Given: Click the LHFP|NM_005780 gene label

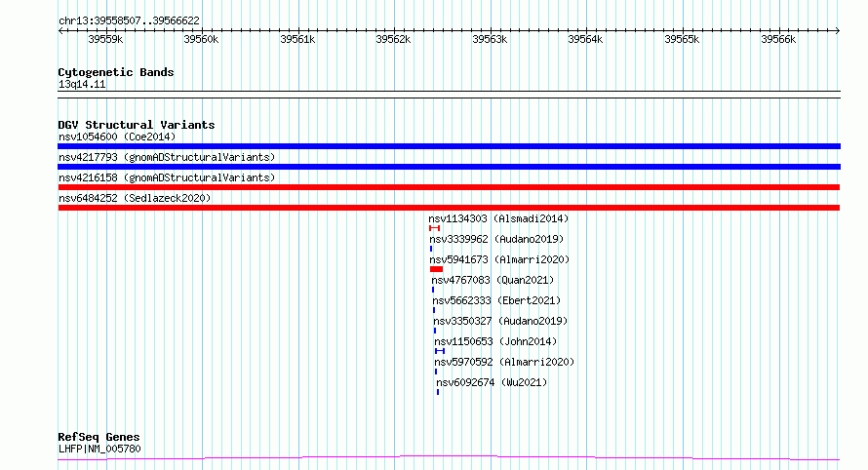Looking at the screenshot, I should tap(99, 449).
